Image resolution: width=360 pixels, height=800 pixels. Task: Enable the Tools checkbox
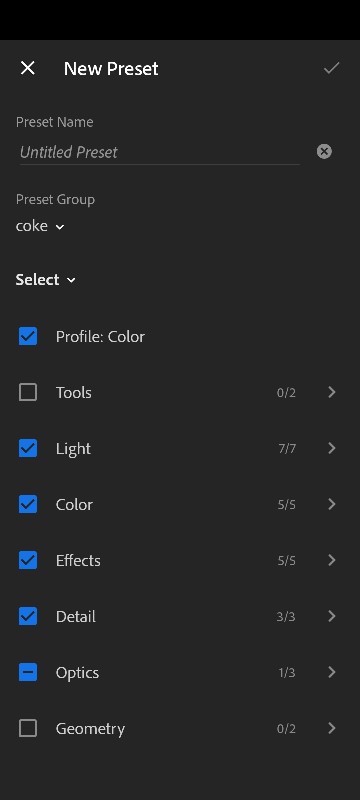click(x=28, y=392)
